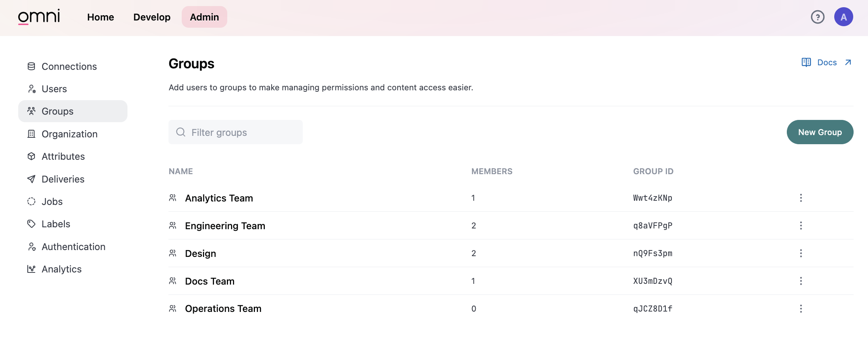Open the help question mark icon
Image resolution: width=868 pixels, height=340 pixels.
click(x=818, y=17)
